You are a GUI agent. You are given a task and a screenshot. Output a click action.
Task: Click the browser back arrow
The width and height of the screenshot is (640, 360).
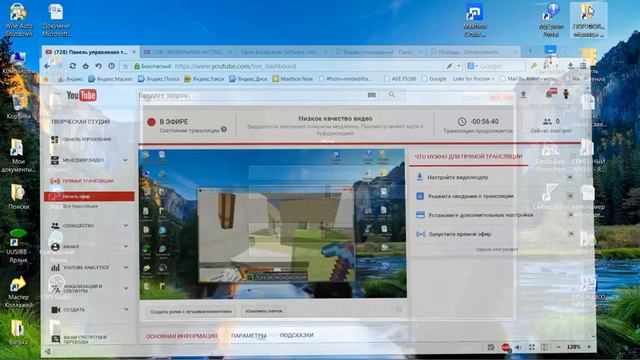pos(47,66)
